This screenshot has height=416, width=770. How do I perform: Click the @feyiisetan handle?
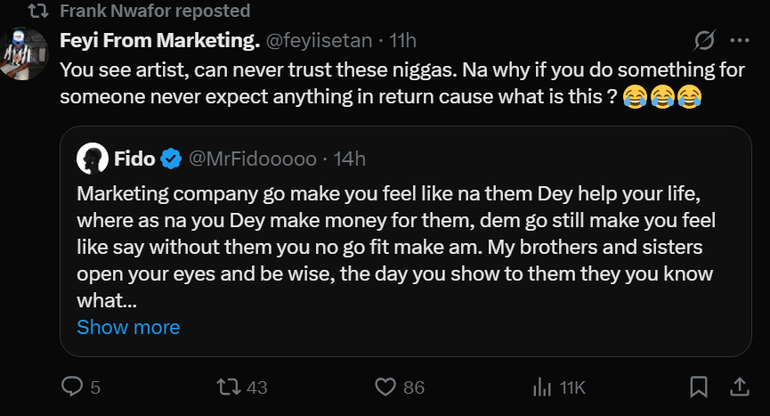[x=320, y=41]
